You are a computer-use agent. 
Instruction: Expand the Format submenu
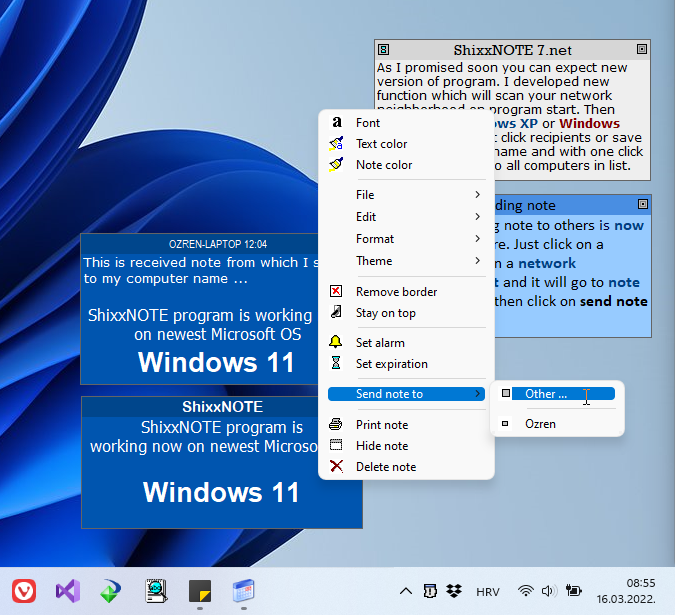[406, 238]
